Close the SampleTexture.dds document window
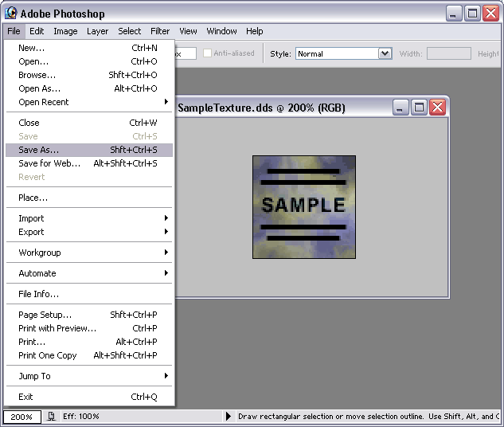 [x=437, y=108]
